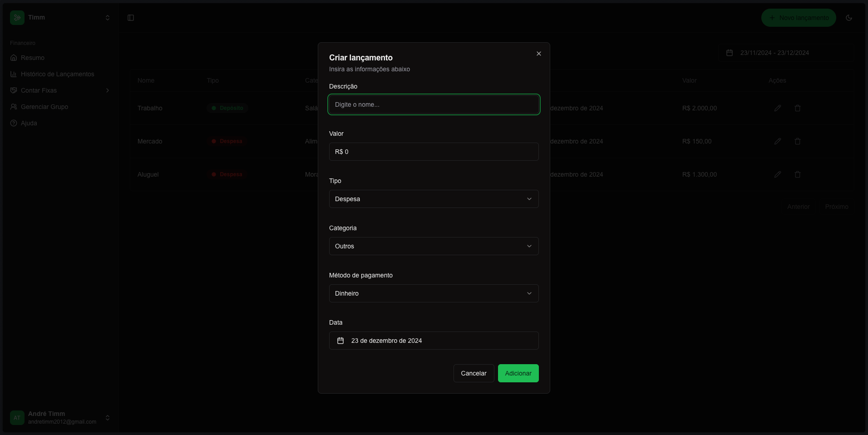This screenshot has width=868, height=435.
Task: Click the Aluguel name cell
Action: 148,174
